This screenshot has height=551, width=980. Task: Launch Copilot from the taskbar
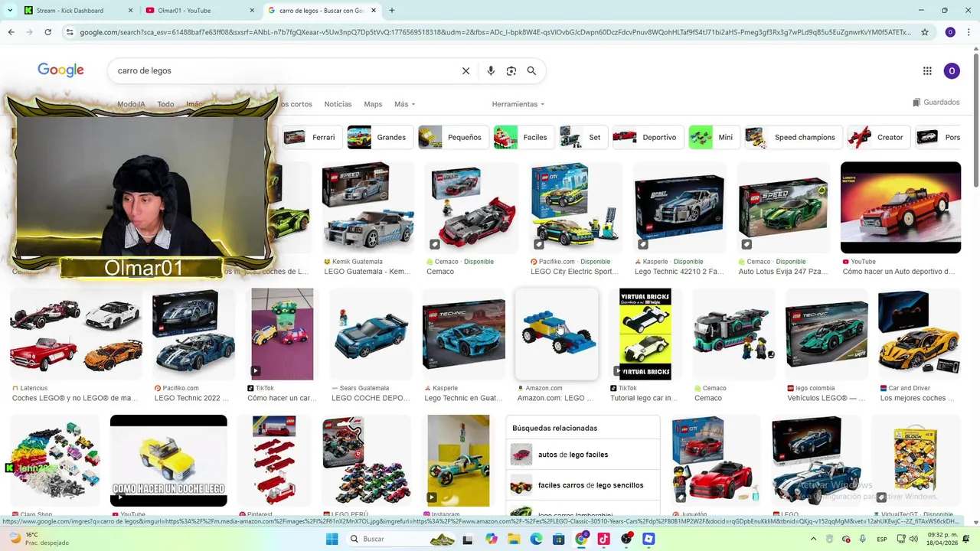(492, 539)
